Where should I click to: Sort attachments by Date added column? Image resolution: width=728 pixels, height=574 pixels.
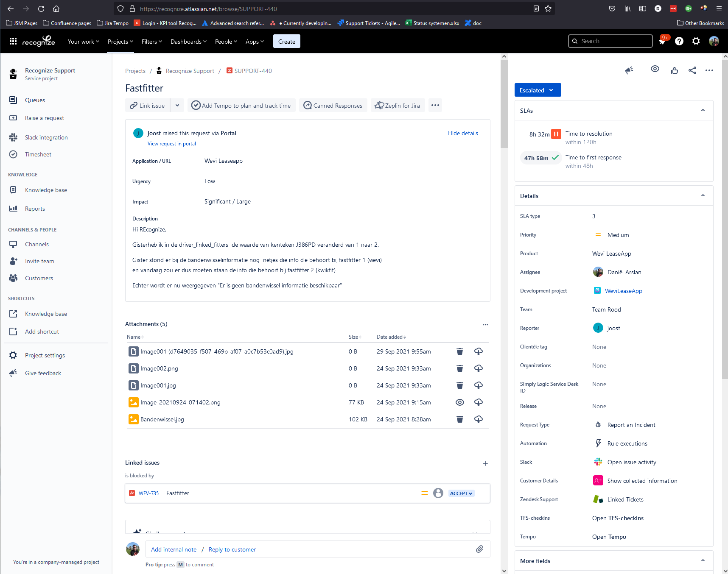click(391, 337)
